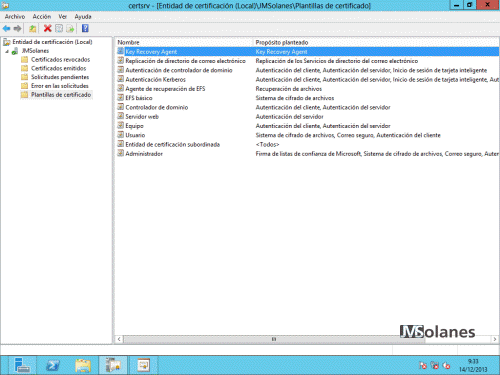Click the <Todos> purpose cell

click(x=267, y=144)
